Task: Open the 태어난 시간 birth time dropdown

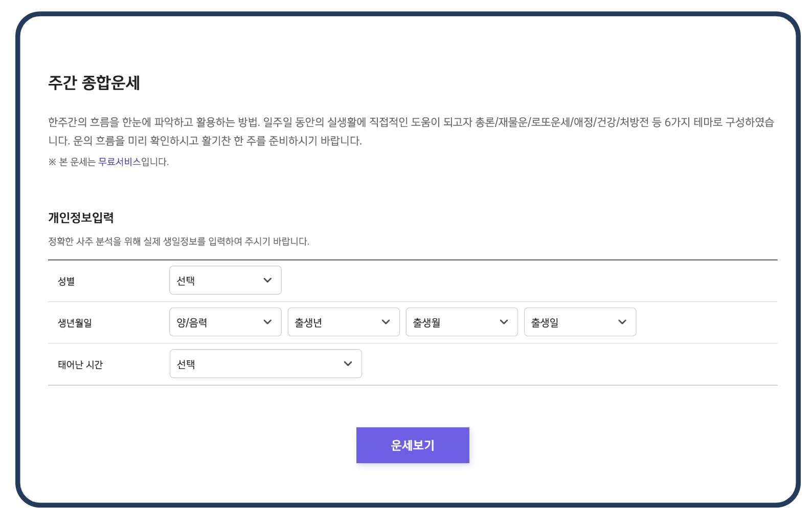Action: point(265,363)
